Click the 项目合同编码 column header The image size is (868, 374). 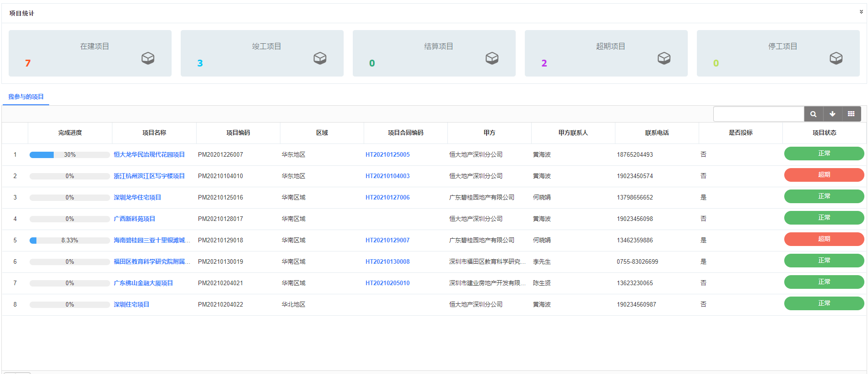[406, 133]
